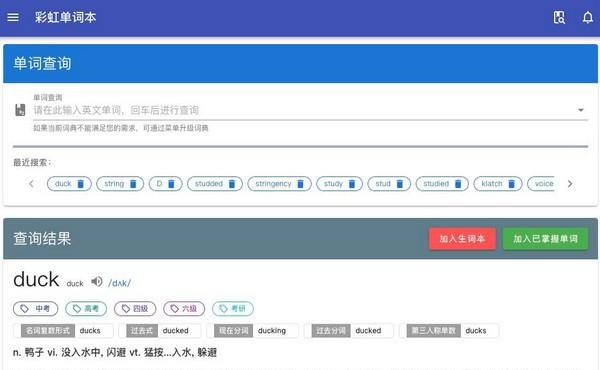
Task: Click the 现在分词 'ducking' form
Action: 253,331
